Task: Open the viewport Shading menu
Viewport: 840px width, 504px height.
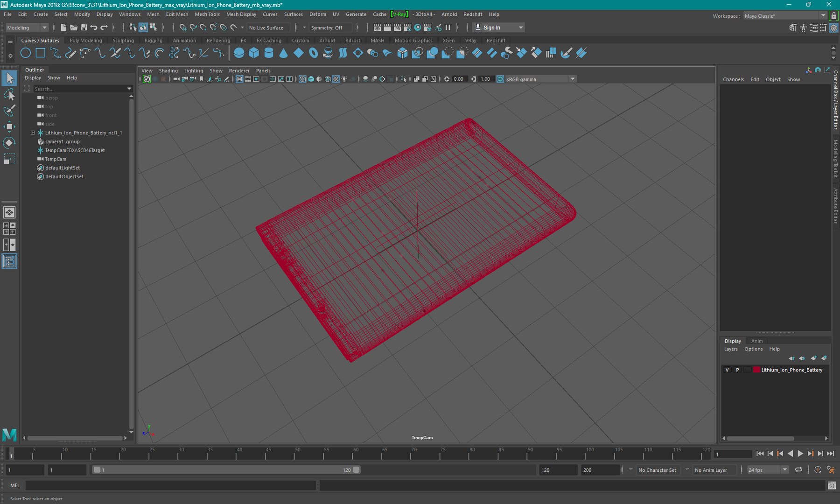Action: click(x=168, y=71)
